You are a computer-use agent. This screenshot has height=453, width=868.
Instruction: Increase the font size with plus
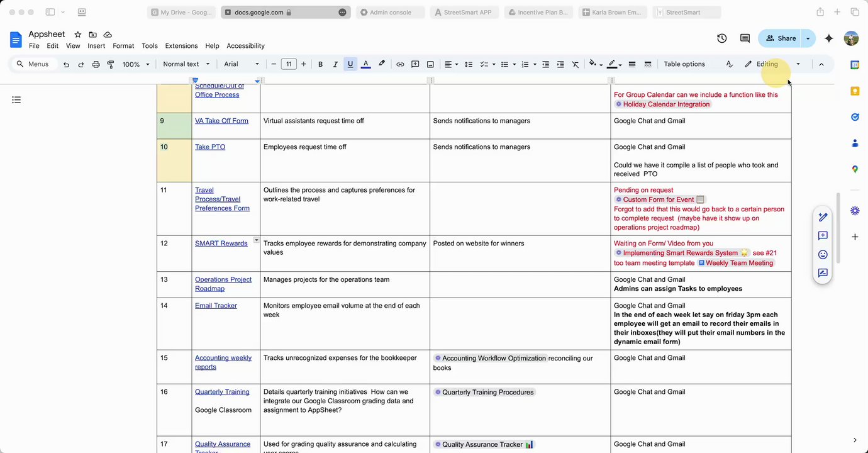coord(304,64)
